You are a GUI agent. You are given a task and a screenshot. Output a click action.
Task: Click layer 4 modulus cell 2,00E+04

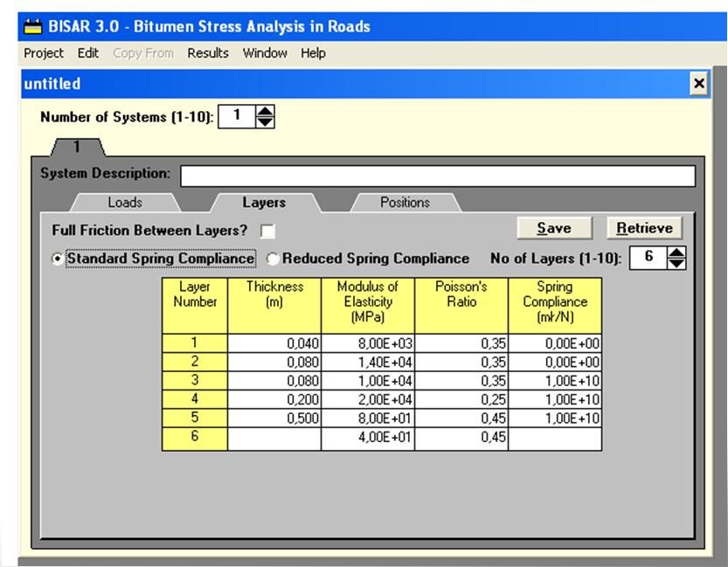pyautogui.click(x=368, y=399)
